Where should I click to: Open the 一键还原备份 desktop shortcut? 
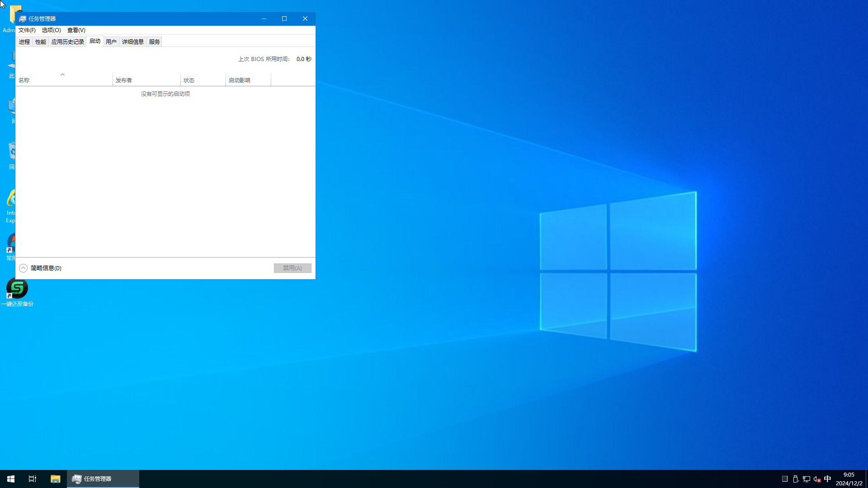[x=17, y=293]
